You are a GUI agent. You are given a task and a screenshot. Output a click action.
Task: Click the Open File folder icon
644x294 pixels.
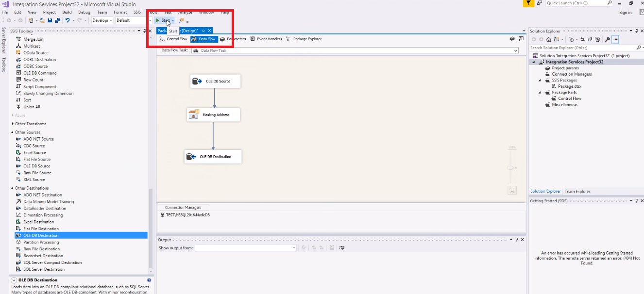click(x=42, y=20)
